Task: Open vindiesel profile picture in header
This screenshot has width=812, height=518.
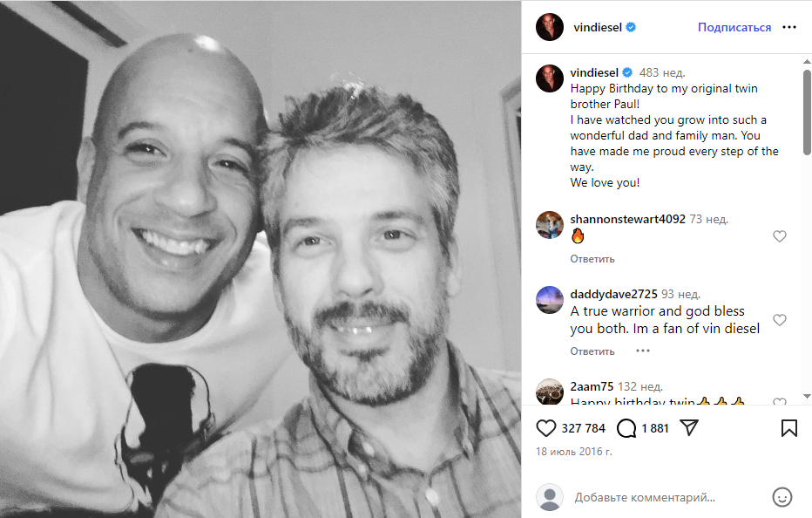Action: pos(550,27)
